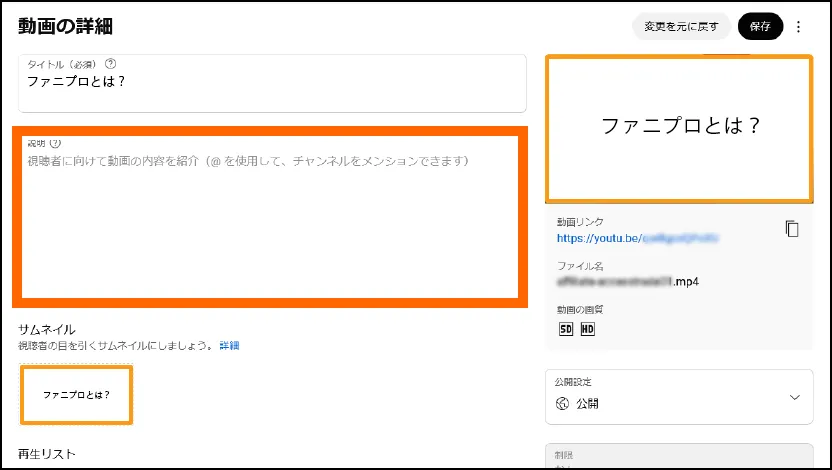Click the copy video link icon
This screenshot has width=832, height=470.
[792, 229]
